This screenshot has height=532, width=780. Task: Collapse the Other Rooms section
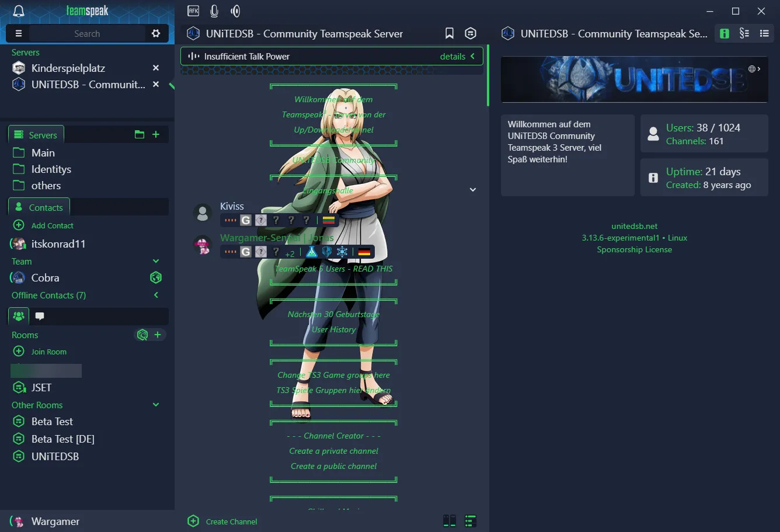tap(156, 405)
